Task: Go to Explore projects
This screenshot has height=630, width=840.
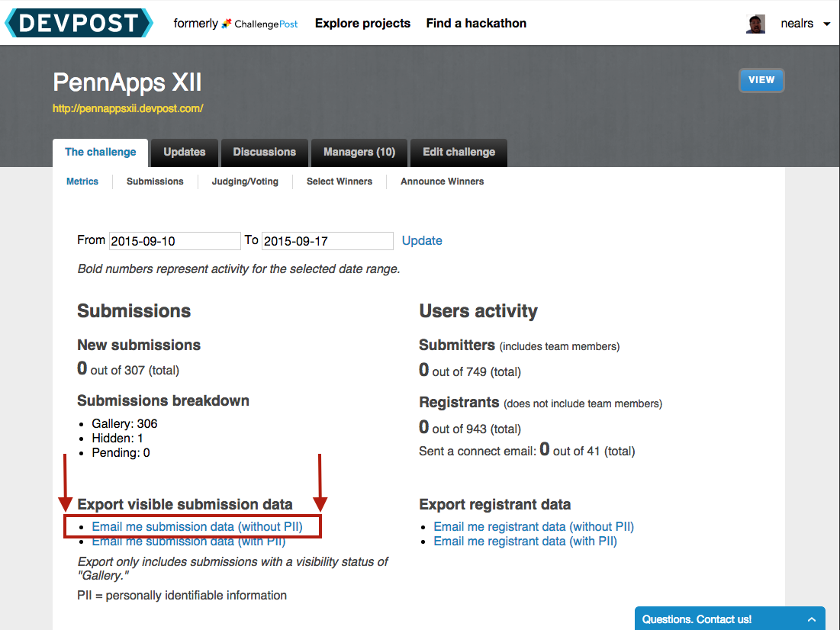Action: [362, 24]
